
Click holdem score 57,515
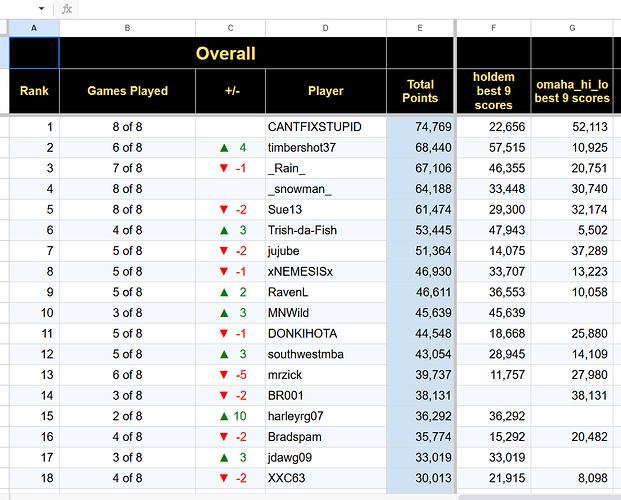pos(493,148)
